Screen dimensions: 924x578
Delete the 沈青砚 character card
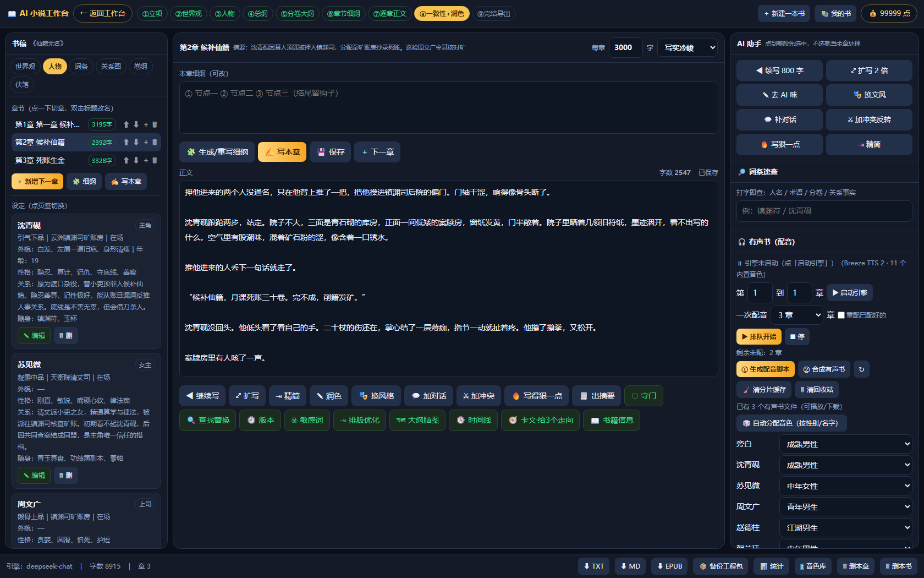click(66, 335)
